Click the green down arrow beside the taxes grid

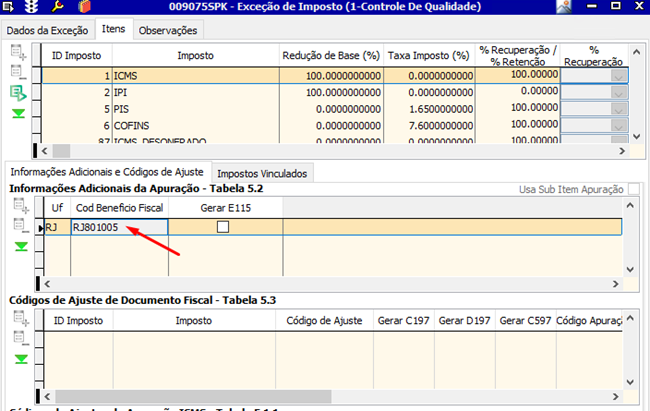pos(18,113)
